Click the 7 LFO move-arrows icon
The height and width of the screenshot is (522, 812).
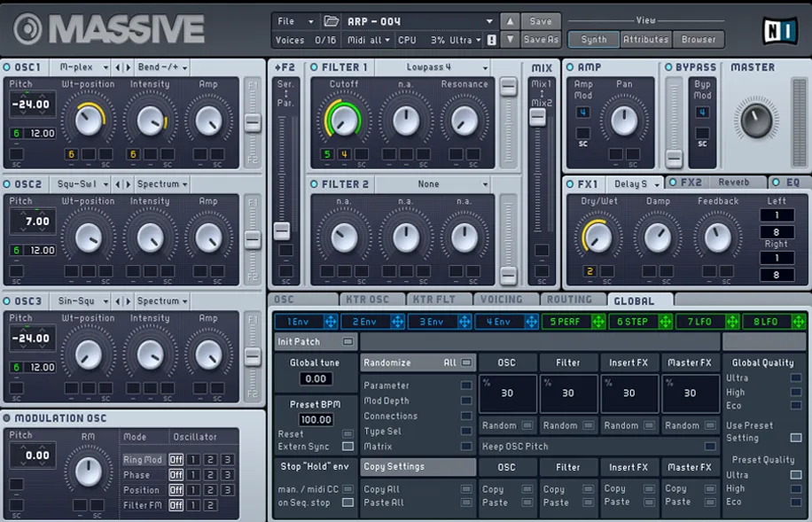(732, 322)
